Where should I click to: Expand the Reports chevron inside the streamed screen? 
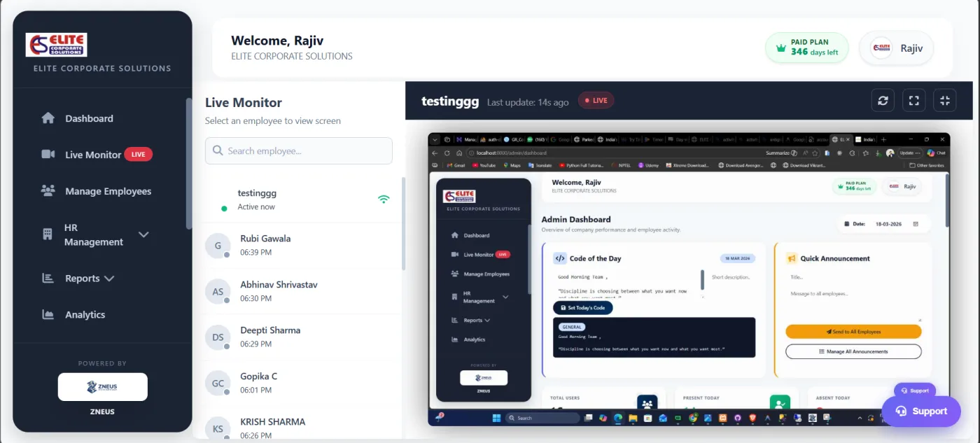487,320
